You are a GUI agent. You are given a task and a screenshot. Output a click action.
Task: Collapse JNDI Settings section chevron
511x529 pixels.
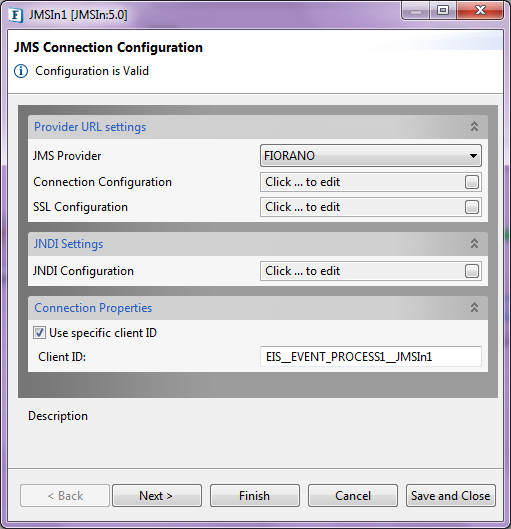(x=474, y=243)
